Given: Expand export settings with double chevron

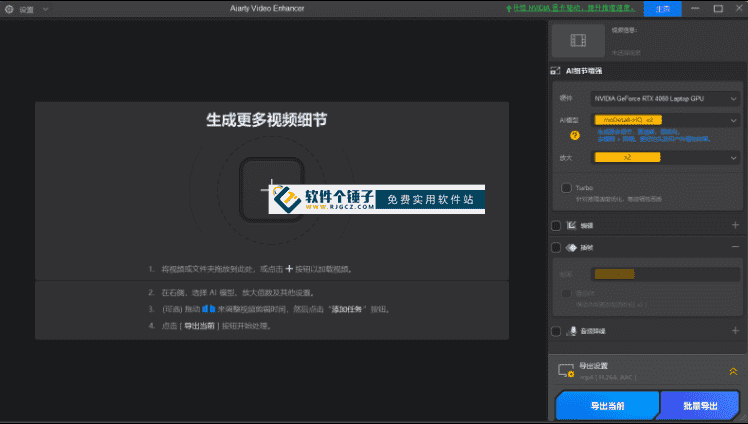Looking at the screenshot, I should coord(733,371).
